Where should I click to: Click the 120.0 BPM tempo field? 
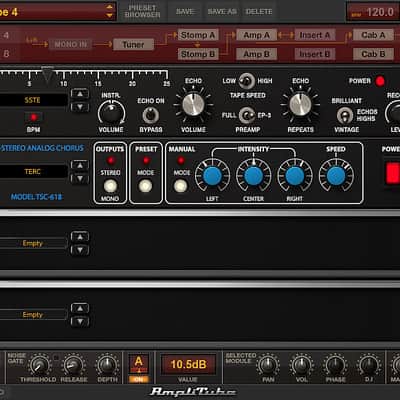[373, 12]
